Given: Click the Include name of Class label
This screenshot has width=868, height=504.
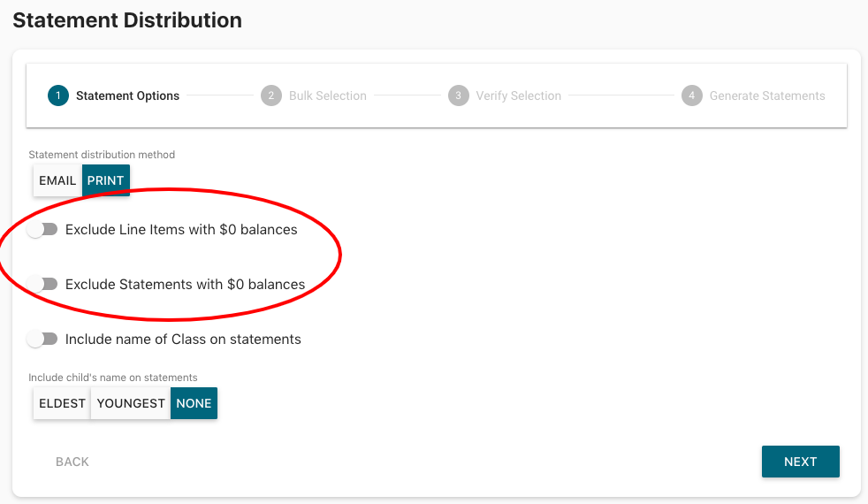Looking at the screenshot, I should point(183,340).
